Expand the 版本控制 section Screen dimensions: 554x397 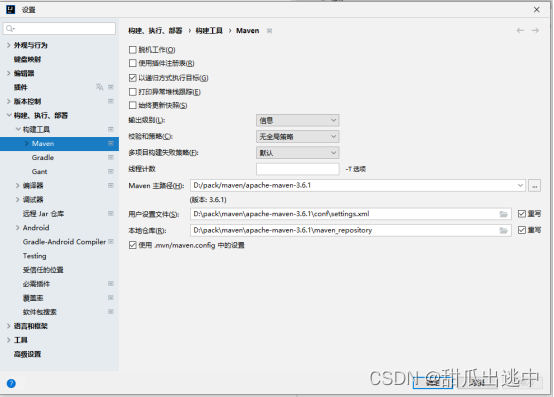click(8, 101)
